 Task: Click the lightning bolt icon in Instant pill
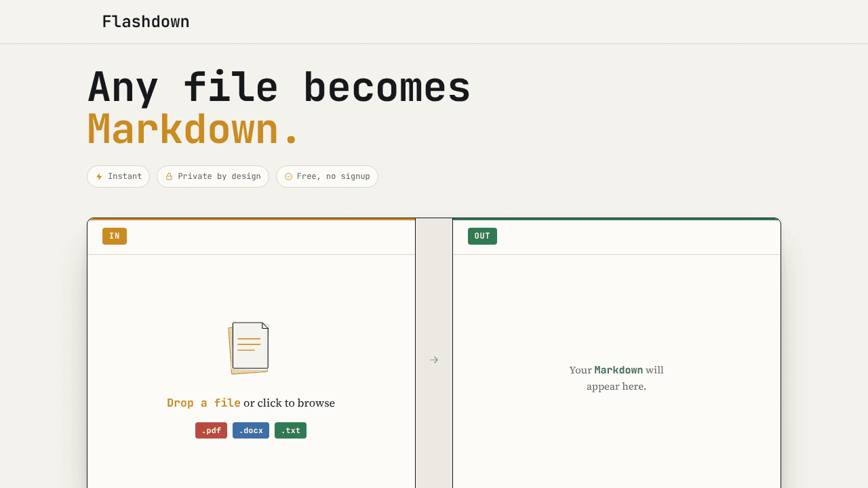[99, 176]
